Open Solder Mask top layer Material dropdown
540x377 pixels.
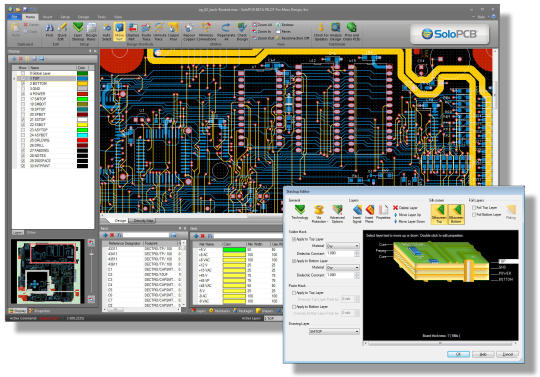[x=343, y=246]
